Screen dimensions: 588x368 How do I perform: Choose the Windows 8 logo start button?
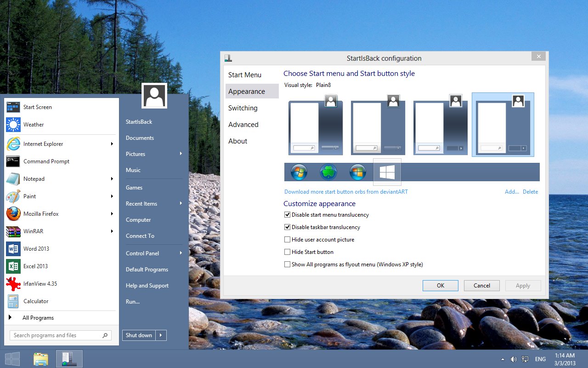(x=387, y=172)
